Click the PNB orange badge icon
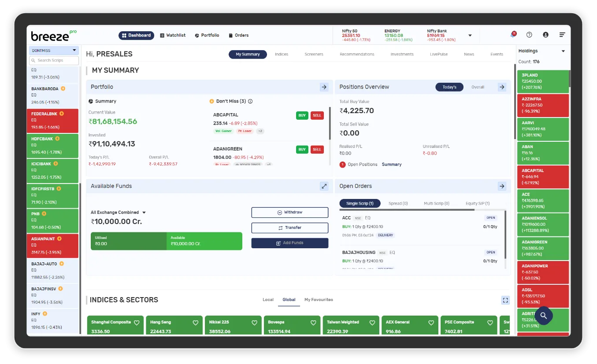The height and width of the screenshot is (364, 597). (x=44, y=214)
